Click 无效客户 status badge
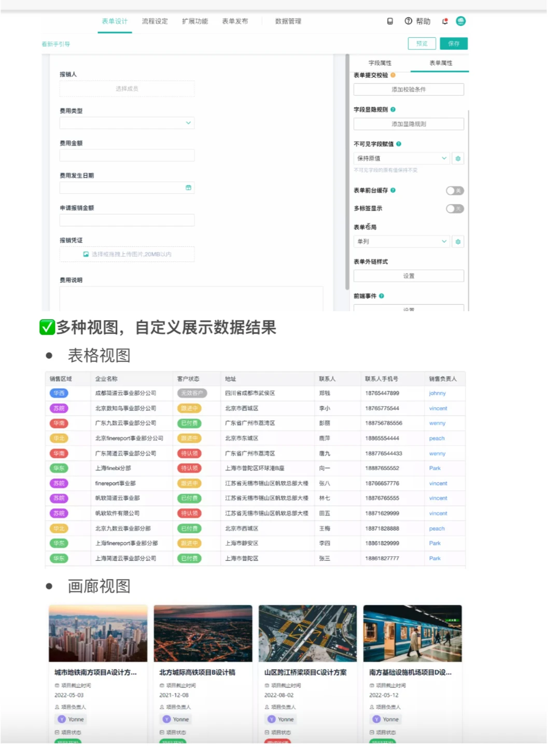The image size is (560, 747). click(191, 393)
